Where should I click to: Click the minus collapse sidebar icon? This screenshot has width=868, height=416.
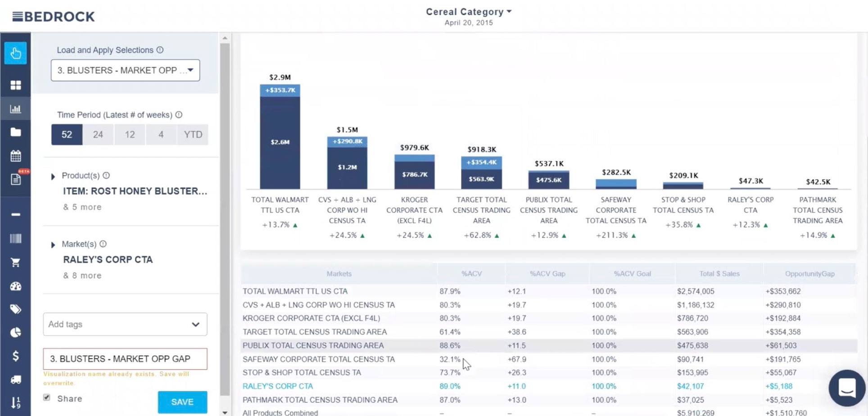(x=15, y=214)
